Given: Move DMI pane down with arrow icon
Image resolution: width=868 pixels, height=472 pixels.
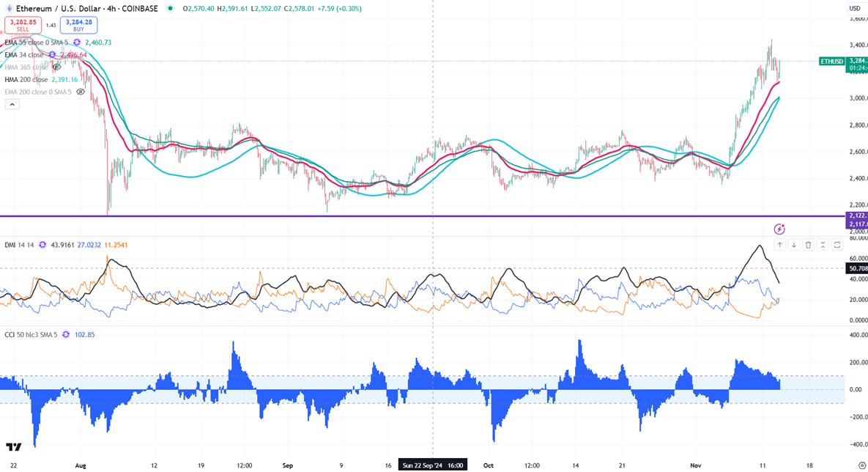Looking at the screenshot, I should point(794,245).
